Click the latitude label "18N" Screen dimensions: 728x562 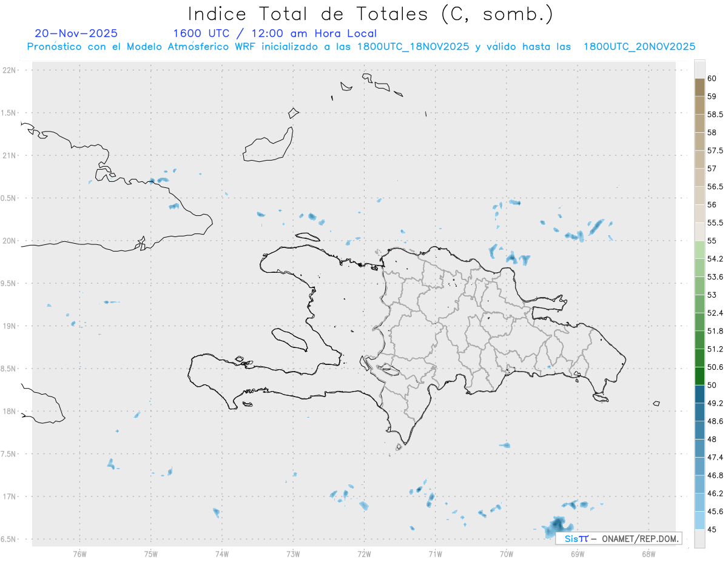[10, 411]
